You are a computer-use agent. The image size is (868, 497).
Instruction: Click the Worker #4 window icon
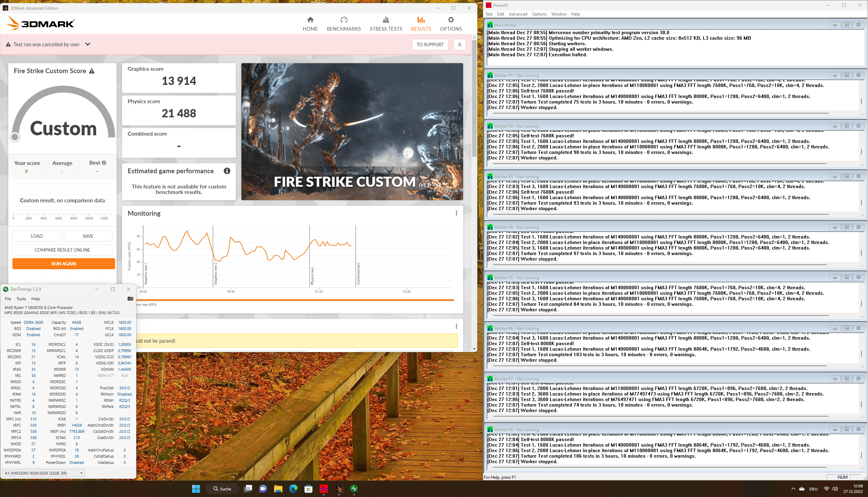tap(490, 227)
